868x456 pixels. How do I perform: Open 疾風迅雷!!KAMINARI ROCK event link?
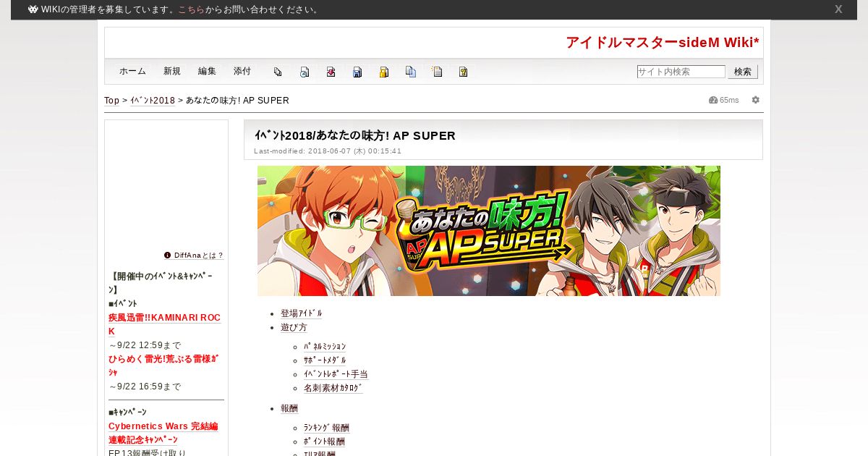pos(164,324)
